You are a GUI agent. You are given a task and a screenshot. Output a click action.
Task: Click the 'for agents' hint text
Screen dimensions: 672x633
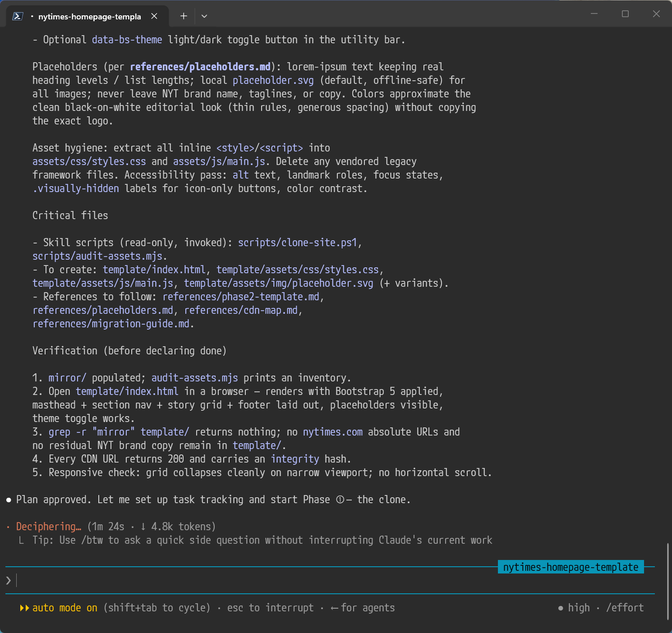click(368, 608)
